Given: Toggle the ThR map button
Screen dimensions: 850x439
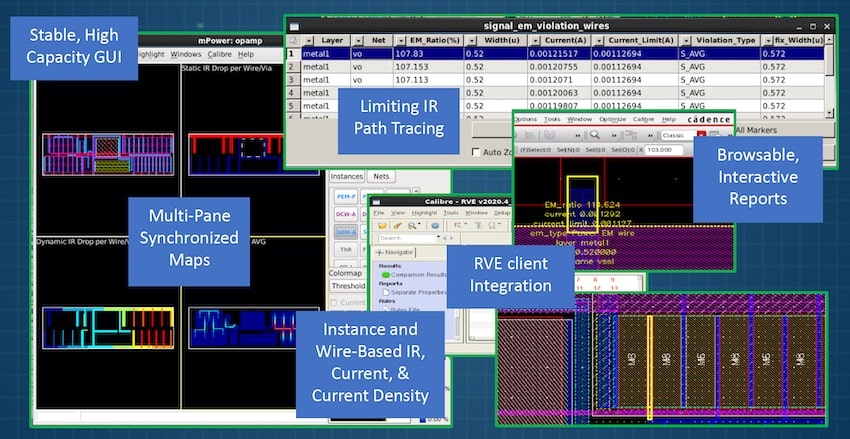Looking at the screenshot, I should pos(345,250).
